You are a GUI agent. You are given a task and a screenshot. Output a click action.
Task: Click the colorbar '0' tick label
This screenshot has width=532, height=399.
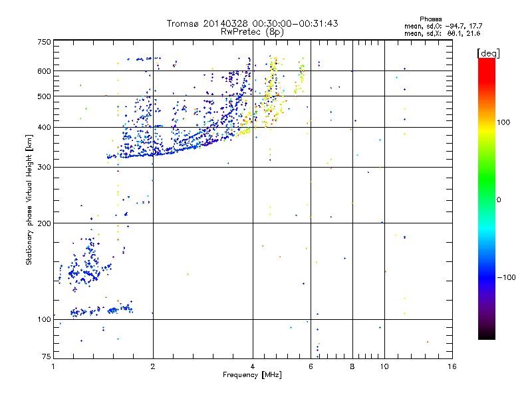click(499, 200)
